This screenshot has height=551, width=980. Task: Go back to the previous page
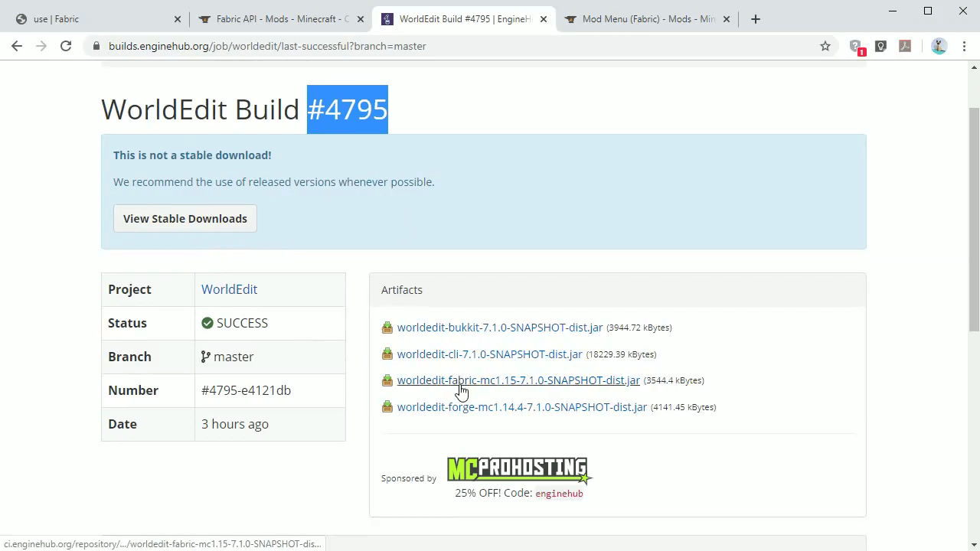click(x=17, y=46)
